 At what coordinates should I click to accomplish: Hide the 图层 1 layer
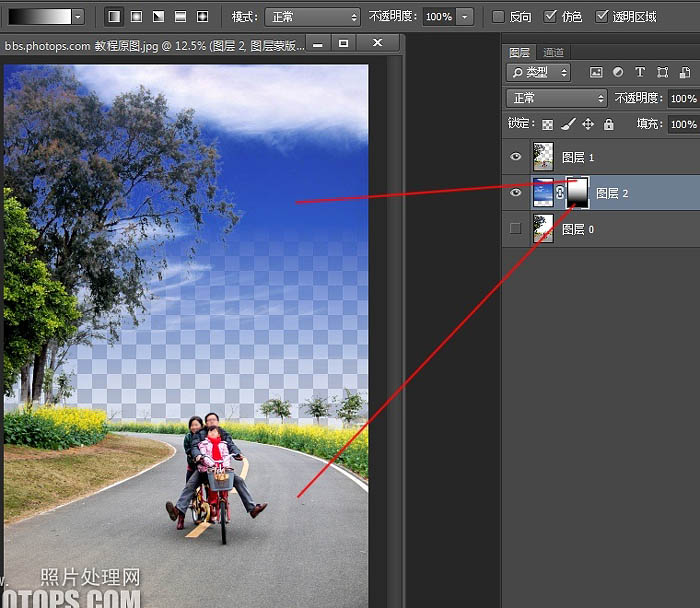tap(516, 156)
